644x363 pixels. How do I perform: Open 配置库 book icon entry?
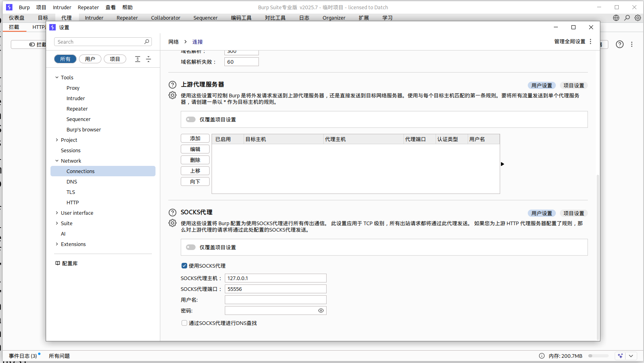point(67,263)
